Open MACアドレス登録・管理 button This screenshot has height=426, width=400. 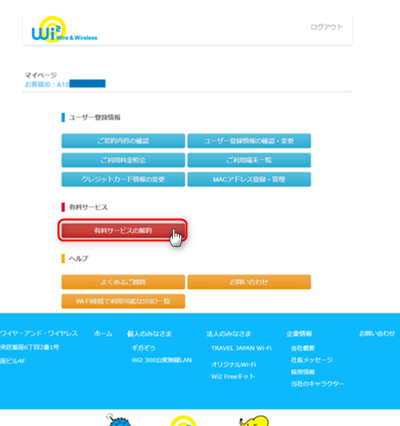click(x=249, y=179)
